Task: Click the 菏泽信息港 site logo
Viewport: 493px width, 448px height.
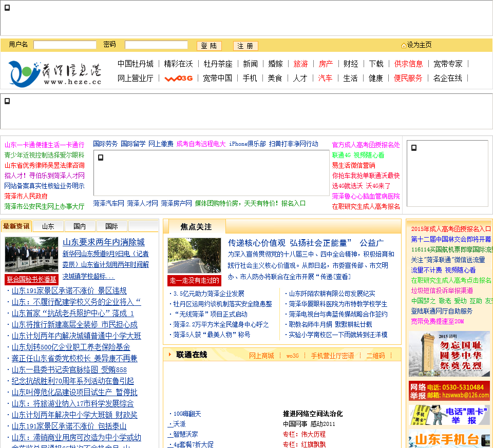Action: [55, 73]
